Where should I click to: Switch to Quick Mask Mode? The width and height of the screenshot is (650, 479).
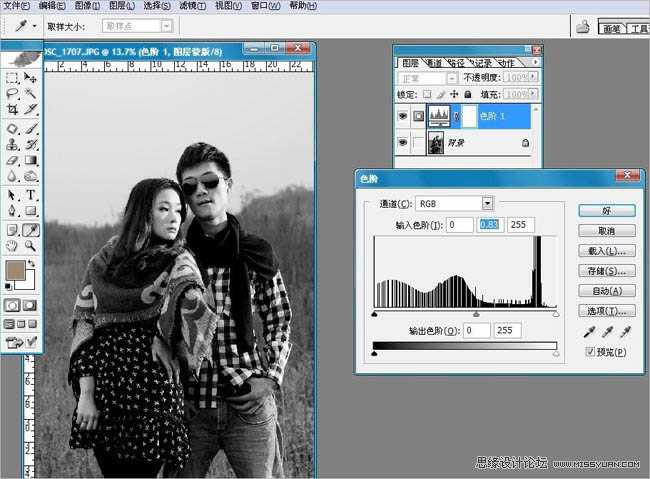click(x=30, y=306)
